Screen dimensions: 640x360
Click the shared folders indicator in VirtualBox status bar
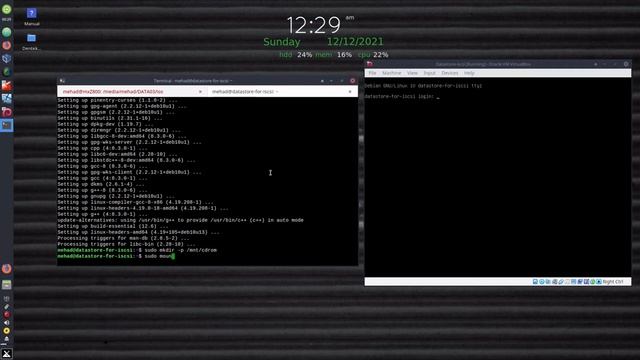[567, 282]
